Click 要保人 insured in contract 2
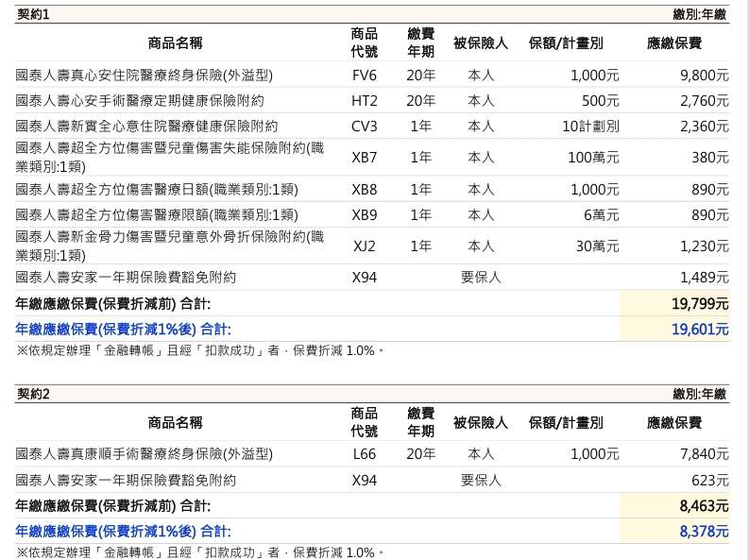 (x=481, y=481)
